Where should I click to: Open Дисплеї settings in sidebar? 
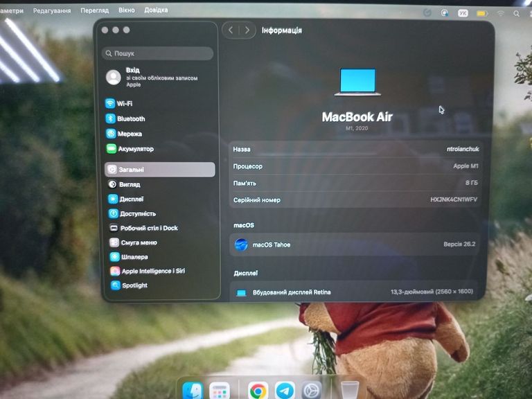126,199
